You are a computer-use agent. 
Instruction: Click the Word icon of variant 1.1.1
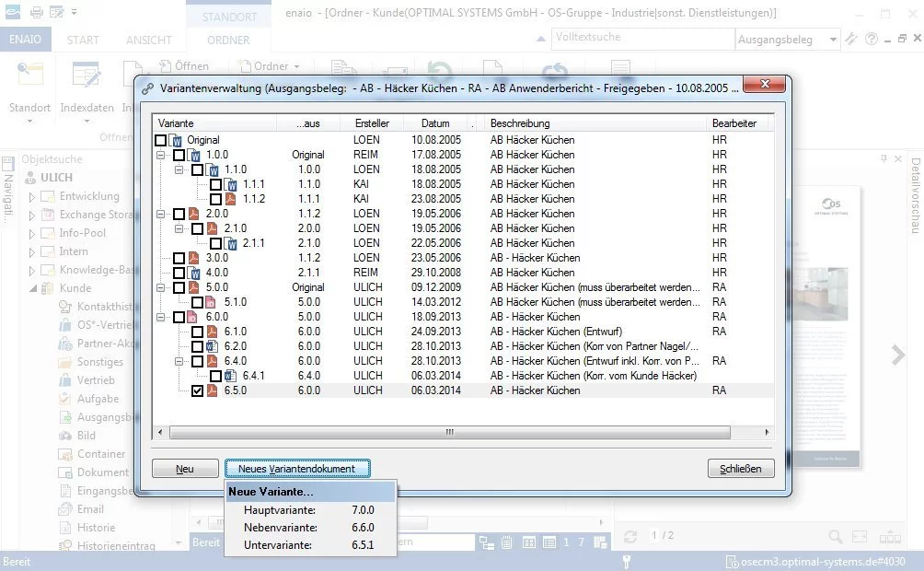click(x=232, y=184)
